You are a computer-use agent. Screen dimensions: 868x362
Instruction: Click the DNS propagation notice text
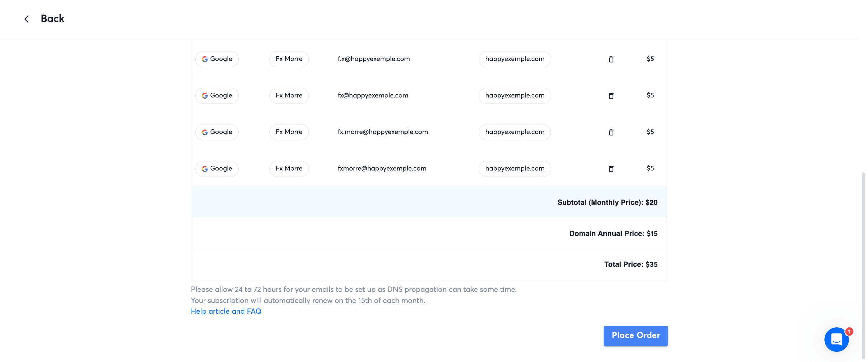click(x=354, y=290)
